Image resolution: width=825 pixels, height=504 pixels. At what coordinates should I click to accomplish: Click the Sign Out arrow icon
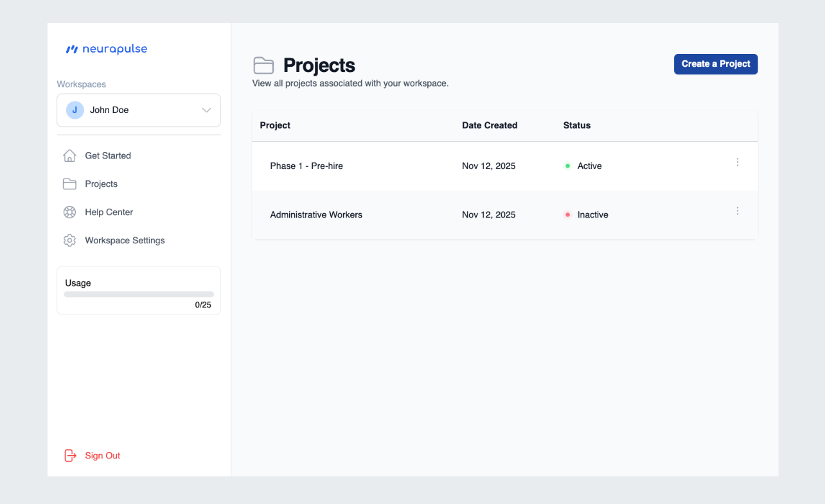coord(70,455)
